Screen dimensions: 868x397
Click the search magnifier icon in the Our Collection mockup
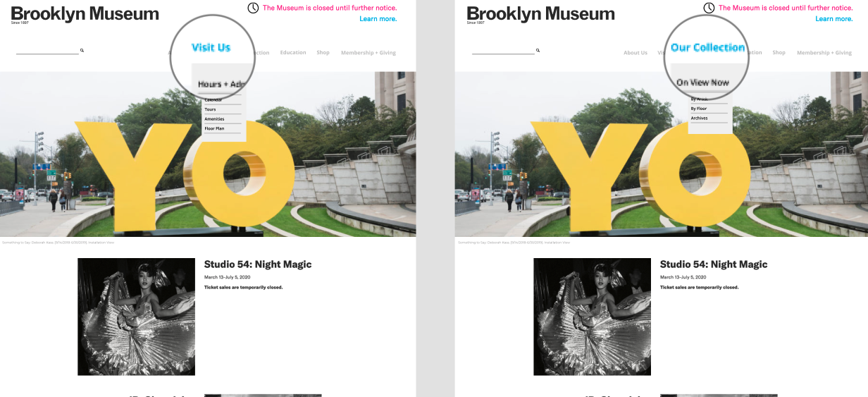coord(538,51)
